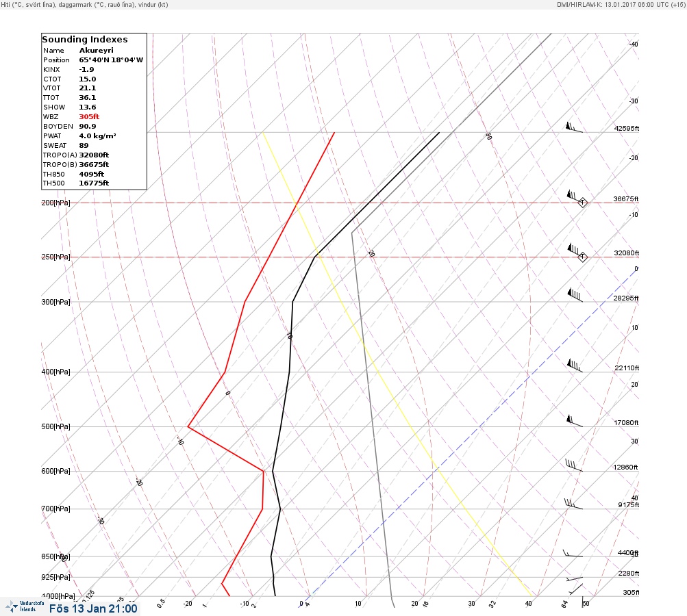Click the SWEAT value 89
This screenshot has height=616, width=687.
[84, 146]
